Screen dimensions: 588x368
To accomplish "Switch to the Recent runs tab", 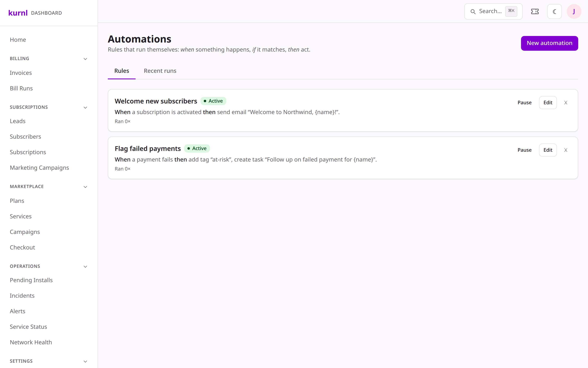I will click(160, 71).
